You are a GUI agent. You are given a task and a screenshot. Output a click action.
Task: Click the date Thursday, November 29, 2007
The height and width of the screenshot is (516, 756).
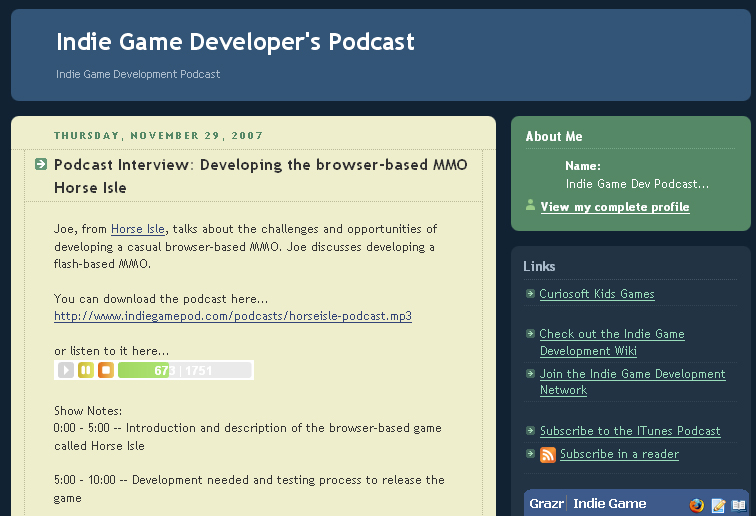point(159,136)
